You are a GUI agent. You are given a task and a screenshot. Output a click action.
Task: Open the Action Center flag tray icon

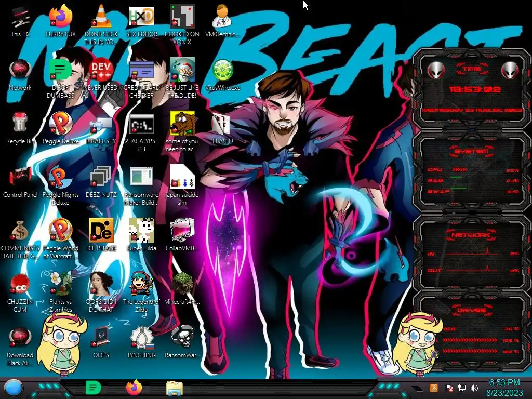[448, 388]
